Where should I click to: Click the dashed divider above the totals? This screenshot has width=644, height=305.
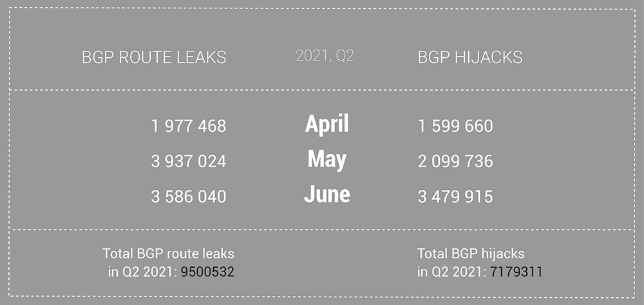pos(322,230)
